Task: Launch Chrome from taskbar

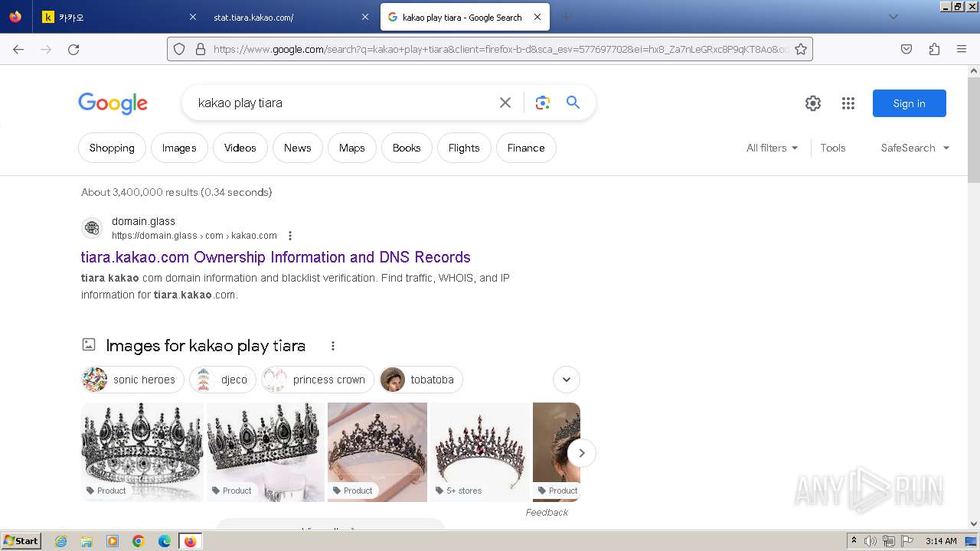Action: click(139, 541)
